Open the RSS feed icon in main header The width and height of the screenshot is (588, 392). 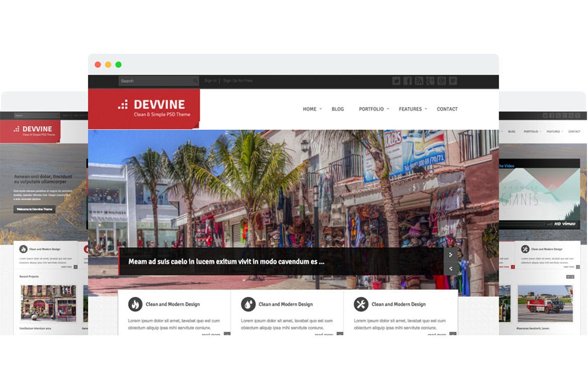point(419,81)
